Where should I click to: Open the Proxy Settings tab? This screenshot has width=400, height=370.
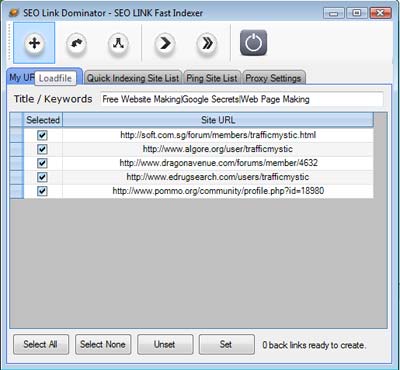273,78
